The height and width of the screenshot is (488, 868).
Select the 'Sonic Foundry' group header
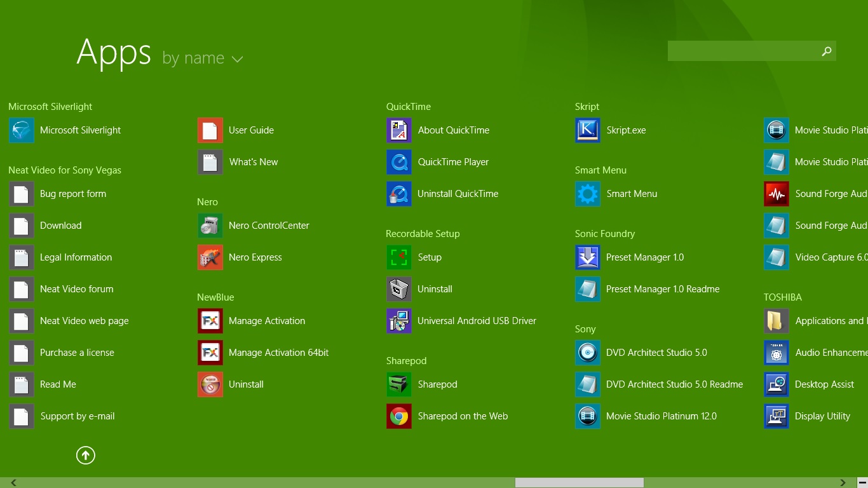605,234
